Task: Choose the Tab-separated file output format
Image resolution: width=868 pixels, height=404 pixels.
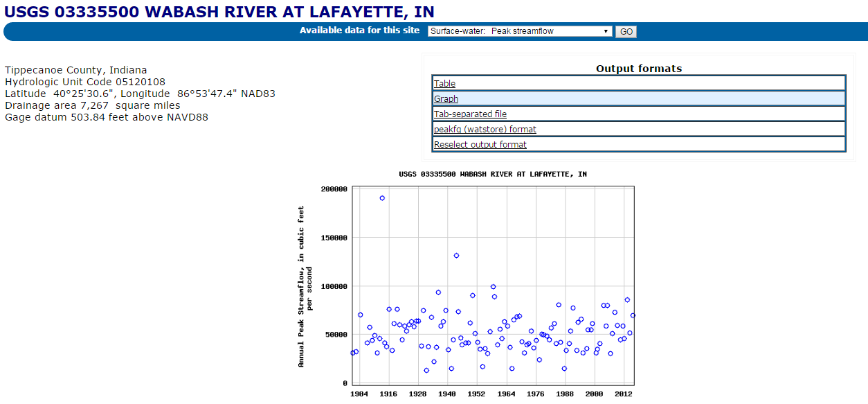Action: pos(470,114)
